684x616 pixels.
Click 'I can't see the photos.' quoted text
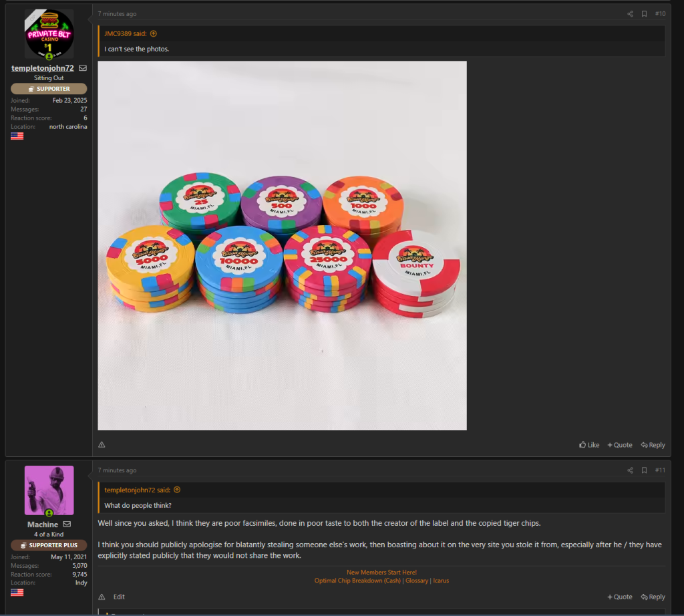click(x=136, y=49)
